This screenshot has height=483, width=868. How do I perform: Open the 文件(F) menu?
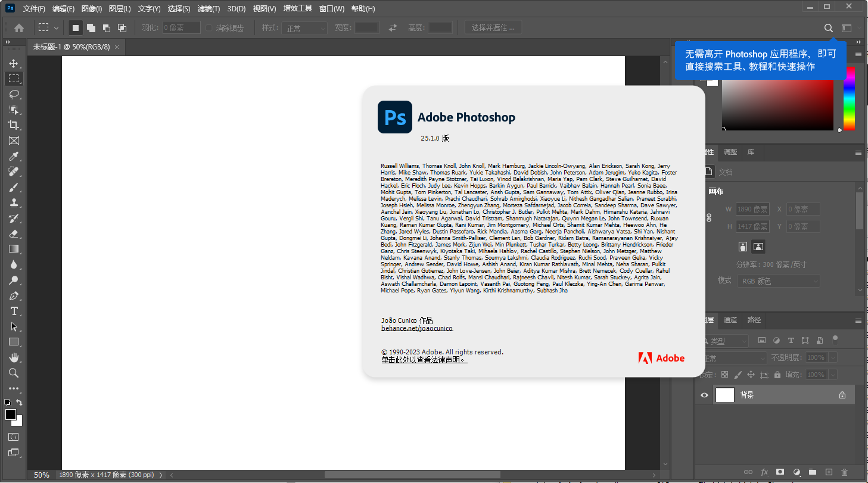point(34,9)
